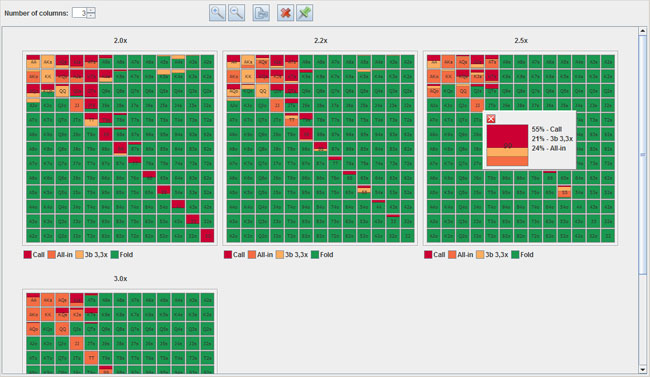Select the TT cell in the 2.2x chart
The image size is (650, 377).
click(x=291, y=120)
